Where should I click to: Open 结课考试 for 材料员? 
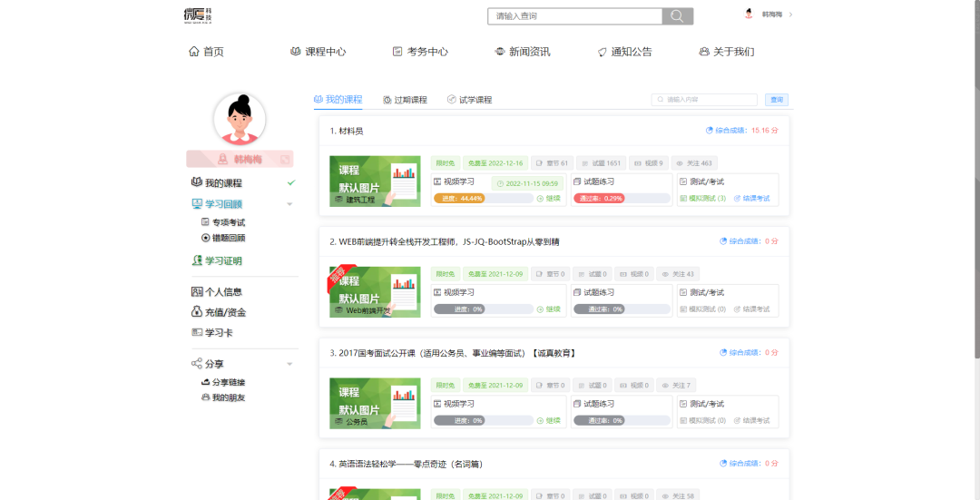pyautogui.click(x=752, y=199)
